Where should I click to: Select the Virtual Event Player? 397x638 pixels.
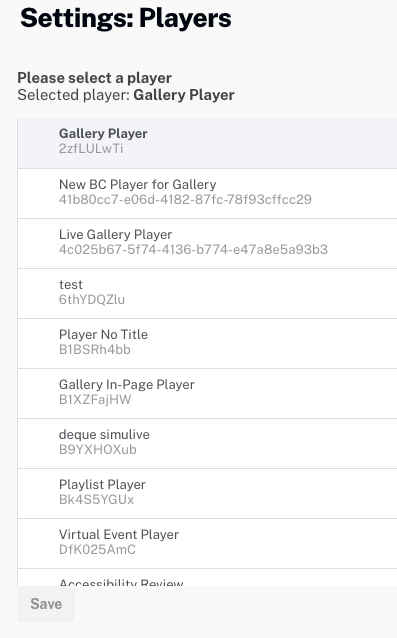point(207,544)
